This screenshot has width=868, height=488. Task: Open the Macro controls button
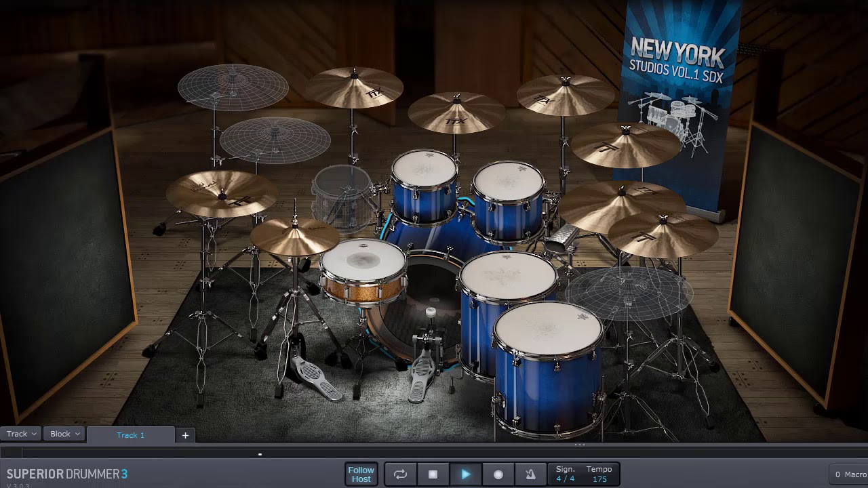[x=849, y=474]
